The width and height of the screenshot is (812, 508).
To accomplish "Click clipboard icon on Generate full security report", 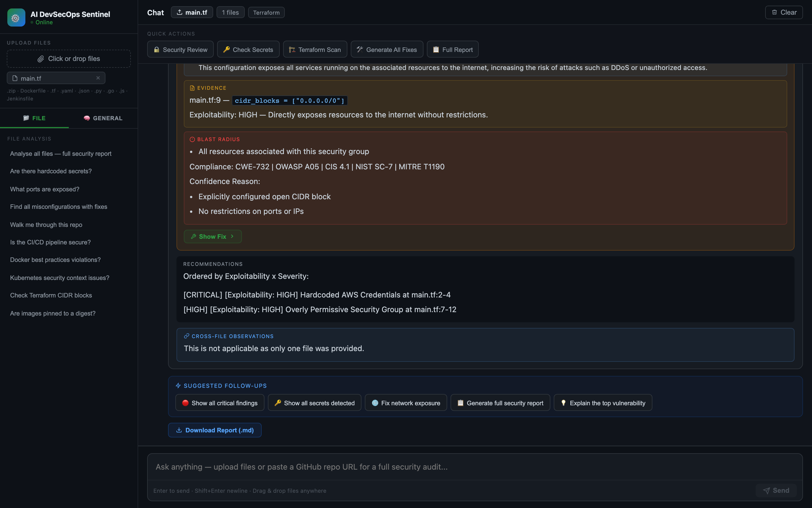I will (460, 403).
